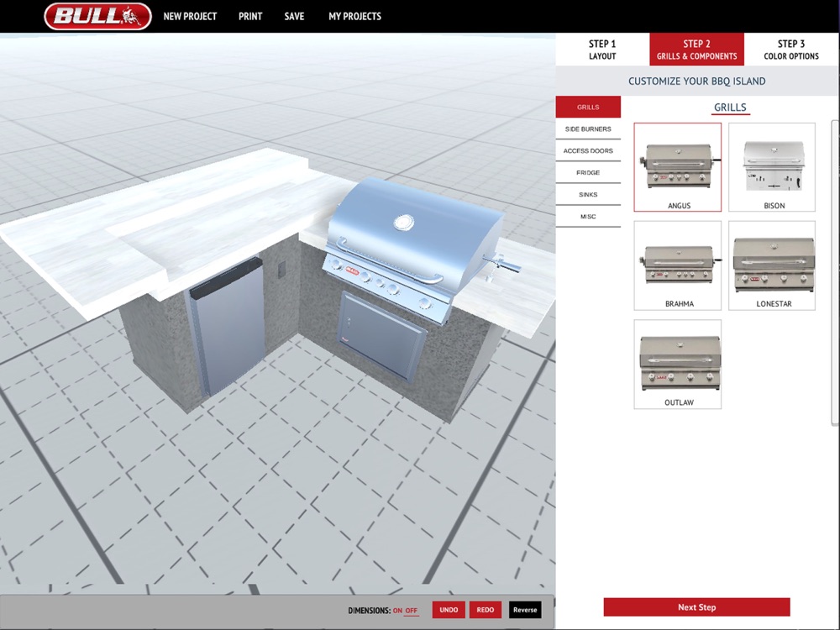Turn dimensions OFF
The width and height of the screenshot is (840, 630).
tap(412, 610)
